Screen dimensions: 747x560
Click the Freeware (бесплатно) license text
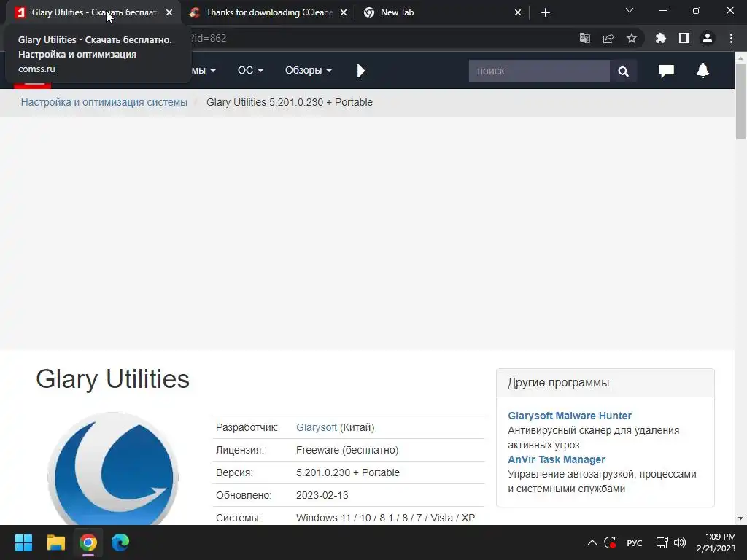(x=347, y=450)
